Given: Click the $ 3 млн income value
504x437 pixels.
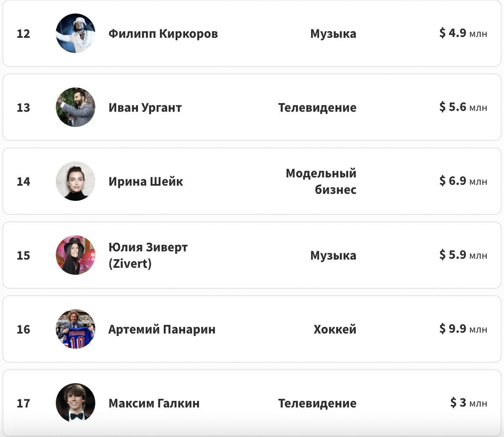Looking at the screenshot, I should pos(468,403).
